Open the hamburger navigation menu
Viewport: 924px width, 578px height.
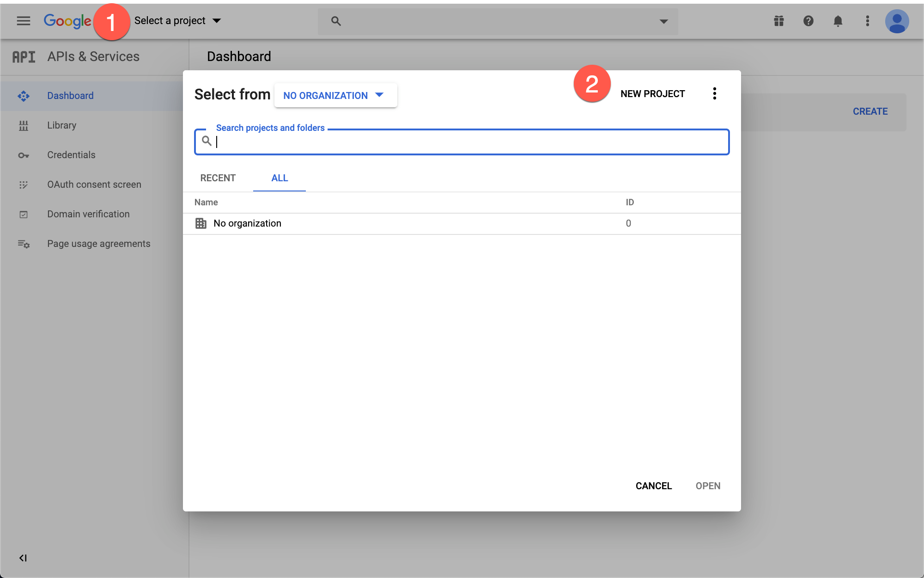point(23,21)
